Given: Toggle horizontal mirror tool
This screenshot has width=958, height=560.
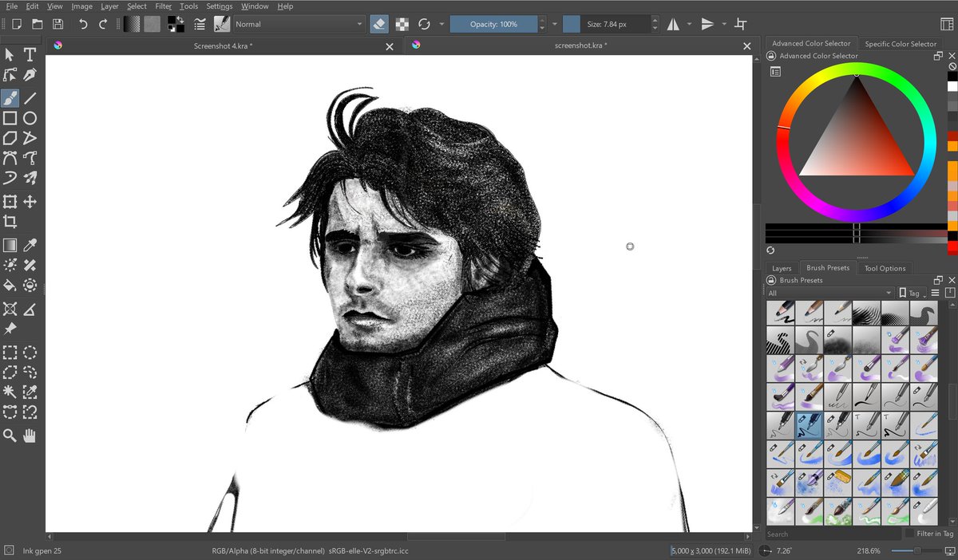Looking at the screenshot, I should tap(673, 24).
